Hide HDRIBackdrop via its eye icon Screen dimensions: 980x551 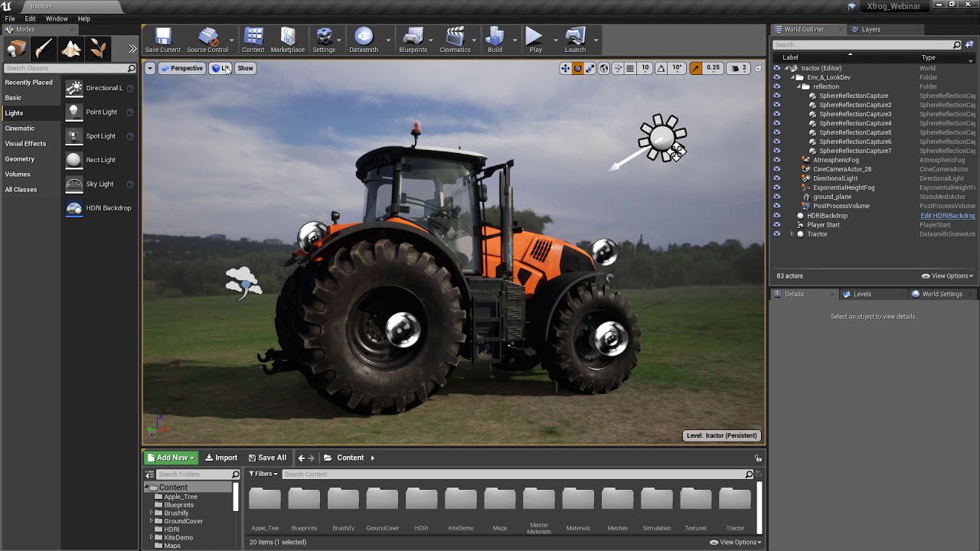point(776,216)
